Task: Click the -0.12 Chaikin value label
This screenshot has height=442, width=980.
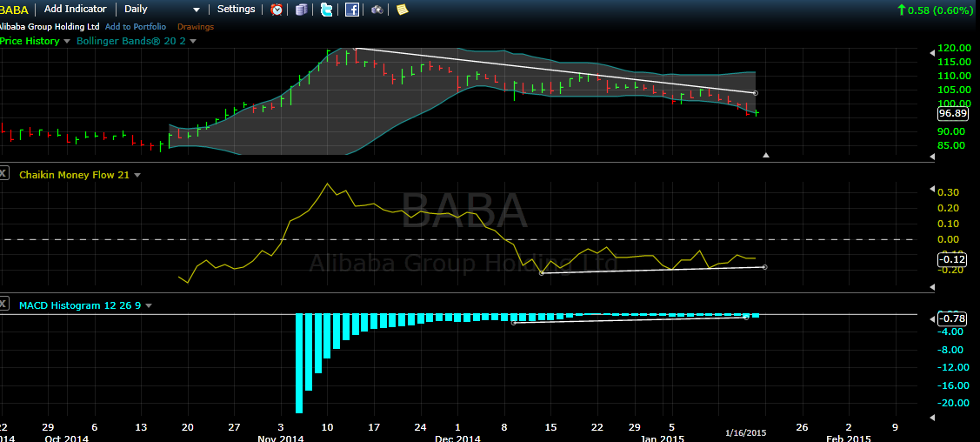Action: pyautogui.click(x=952, y=259)
